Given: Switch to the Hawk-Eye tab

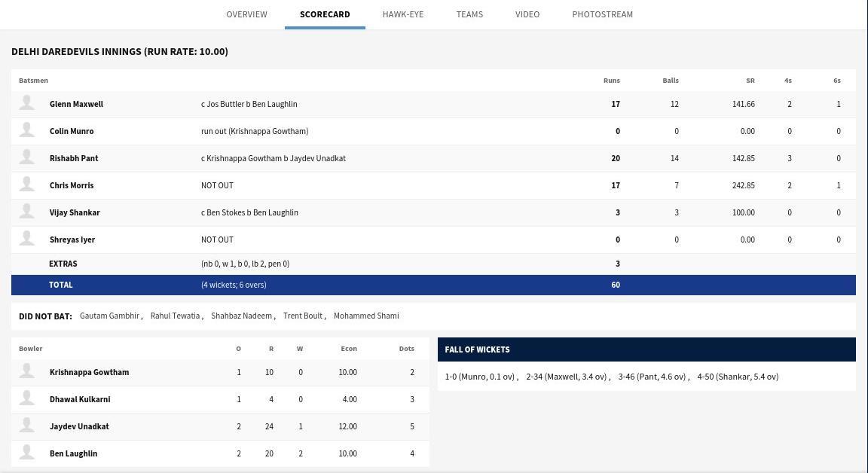Looking at the screenshot, I should [403, 14].
